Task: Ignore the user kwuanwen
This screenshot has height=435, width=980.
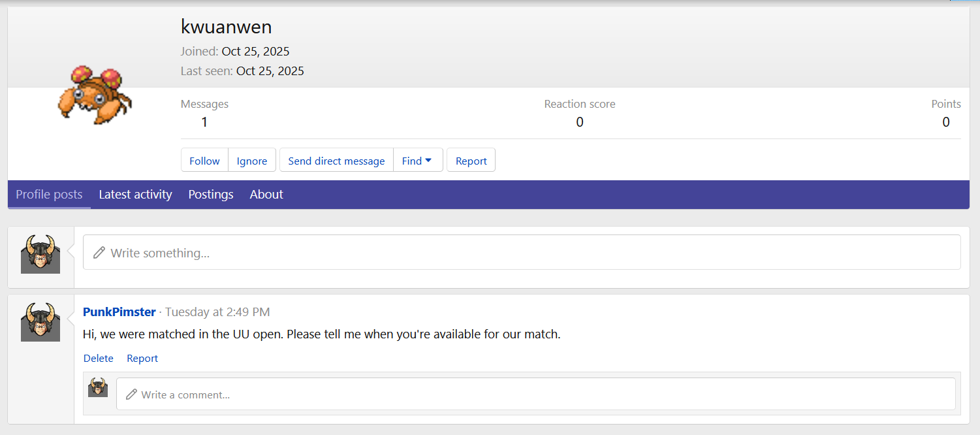Action: click(x=252, y=161)
